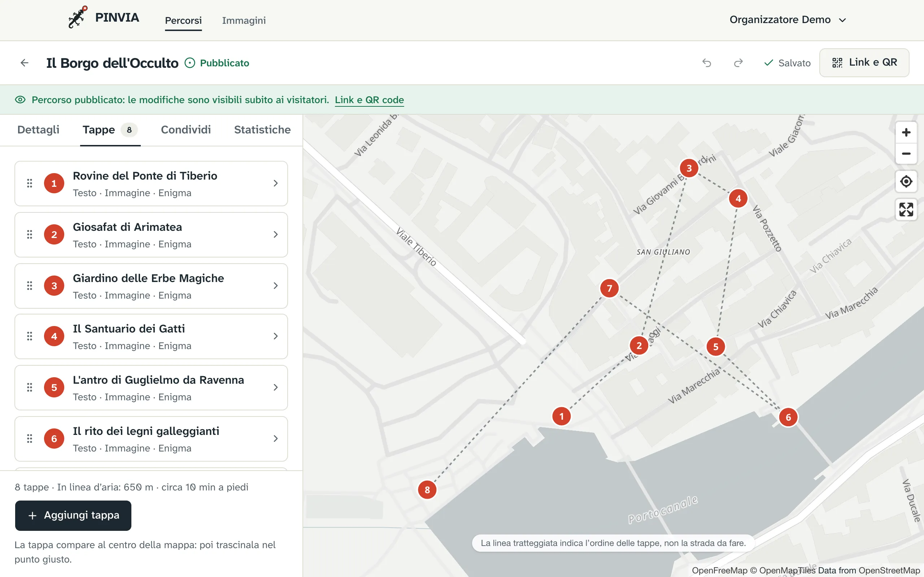Zoom out the map with minus button
The image size is (924, 577).
tap(906, 154)
